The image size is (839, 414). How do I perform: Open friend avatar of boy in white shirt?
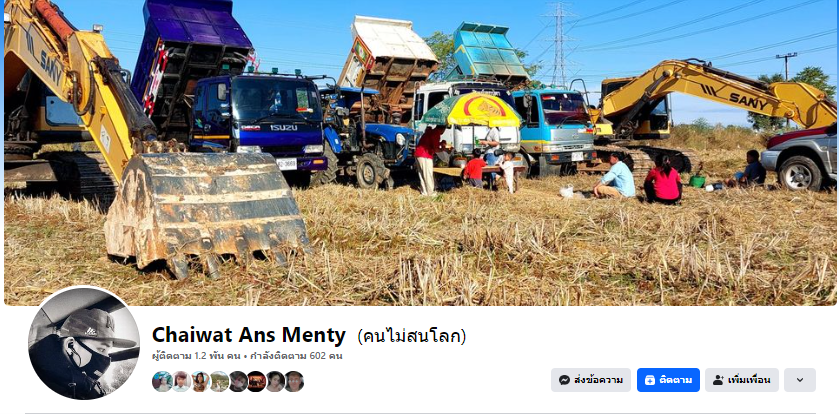click(181, 381)
